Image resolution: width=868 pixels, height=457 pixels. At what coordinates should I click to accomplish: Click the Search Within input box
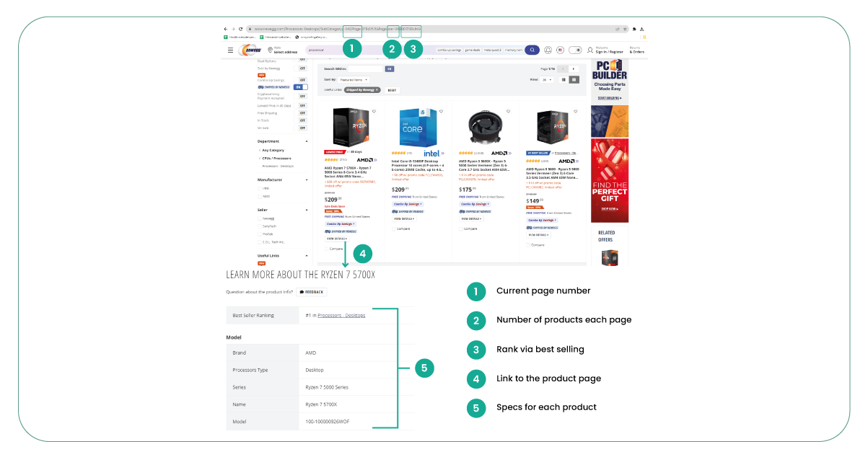point(366,69)
